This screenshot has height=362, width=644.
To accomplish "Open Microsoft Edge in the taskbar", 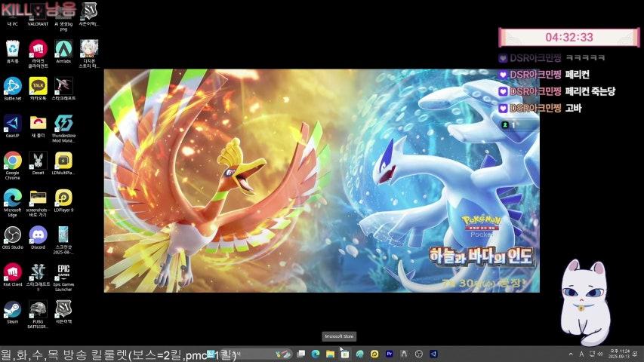I will pos(316,354).
